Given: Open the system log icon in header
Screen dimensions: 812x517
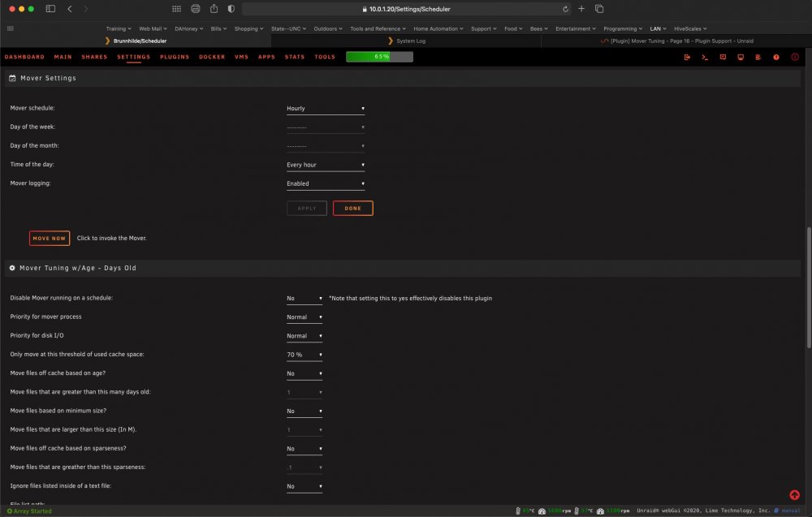Looking at the screenshot, I should tap(758, 57).
